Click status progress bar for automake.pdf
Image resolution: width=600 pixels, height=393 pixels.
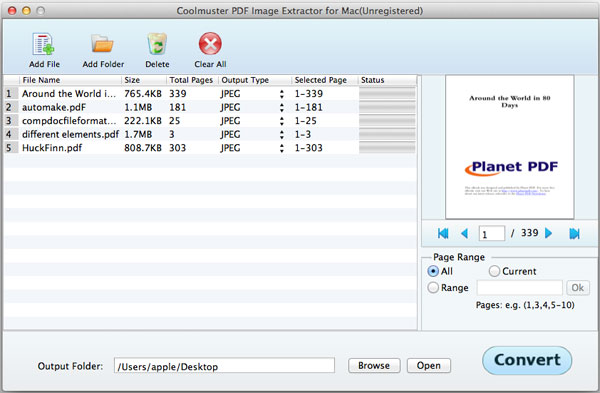[x=387, y=107]
